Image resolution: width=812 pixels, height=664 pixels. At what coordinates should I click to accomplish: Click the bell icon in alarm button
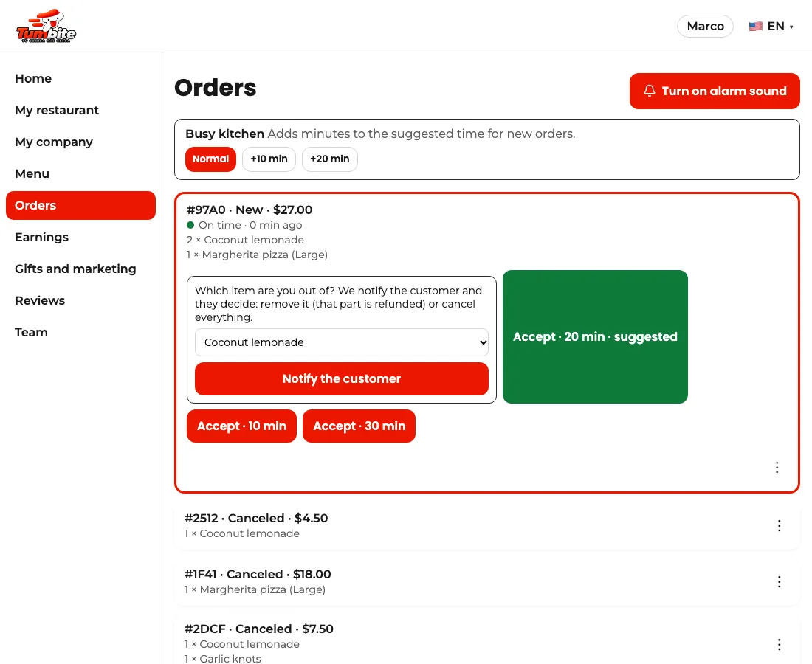pyautogui.click(x=650, y=91)
